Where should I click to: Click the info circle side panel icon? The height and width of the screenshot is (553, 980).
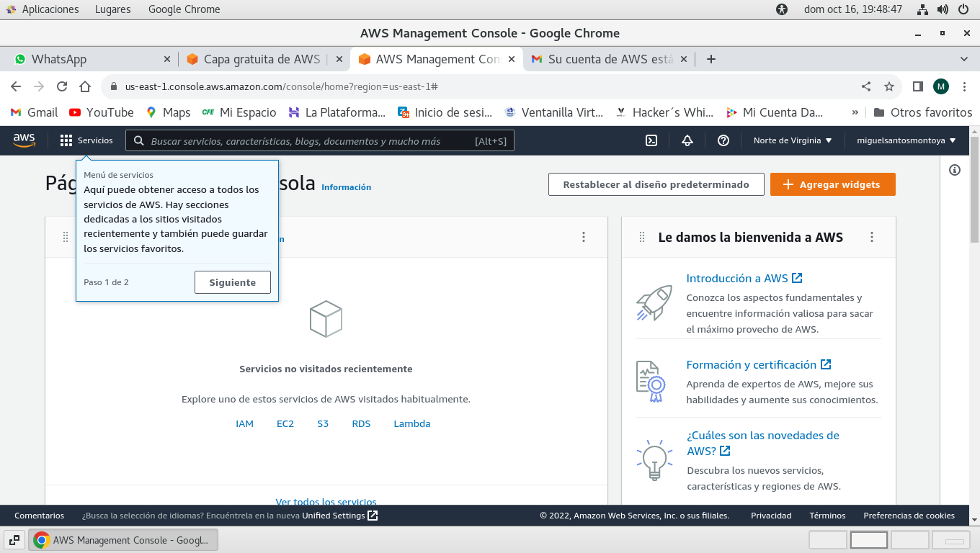pos(955,170)
